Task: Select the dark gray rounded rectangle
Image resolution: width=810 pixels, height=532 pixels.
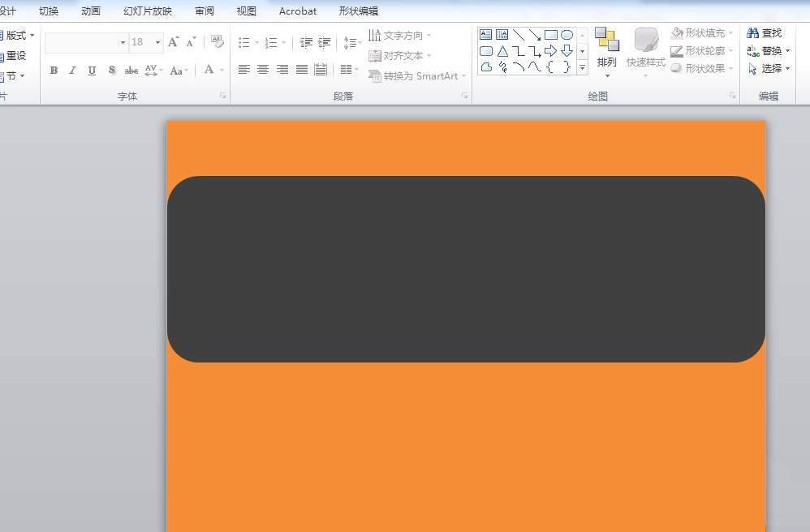Action: pyautogui.click(x=466, y=268)
